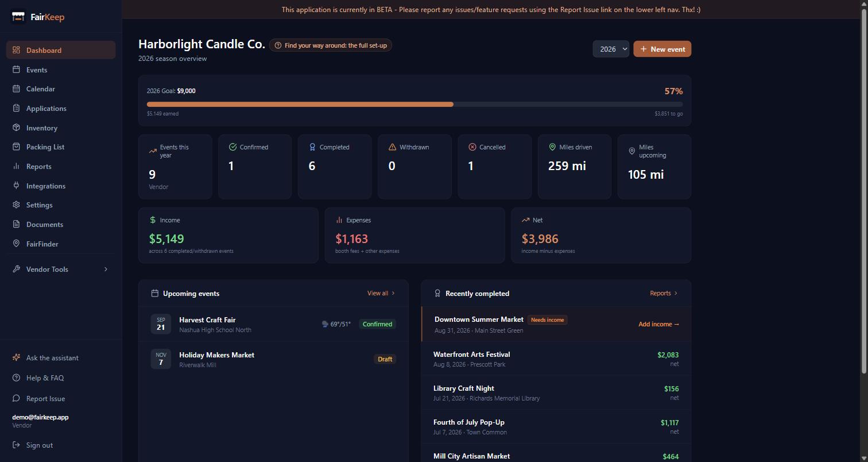Click View all upcoming events link
868x462 pixels.
[x=381, y=293]
